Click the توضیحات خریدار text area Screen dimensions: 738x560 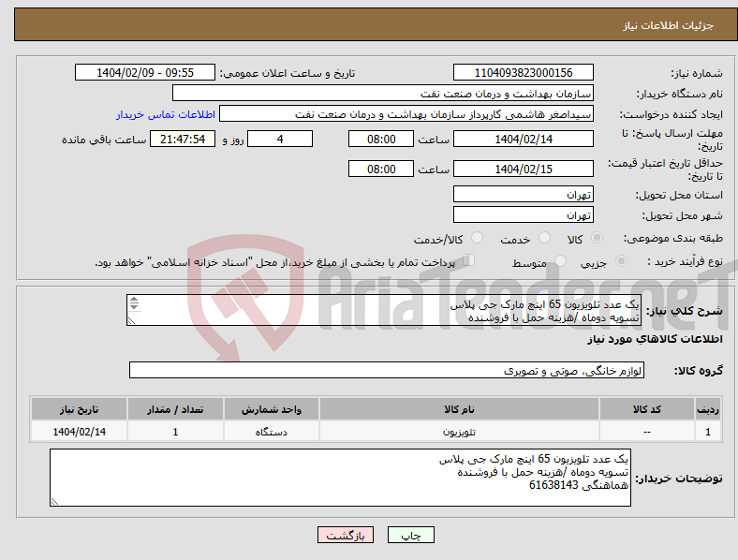[x=340, y=478]
